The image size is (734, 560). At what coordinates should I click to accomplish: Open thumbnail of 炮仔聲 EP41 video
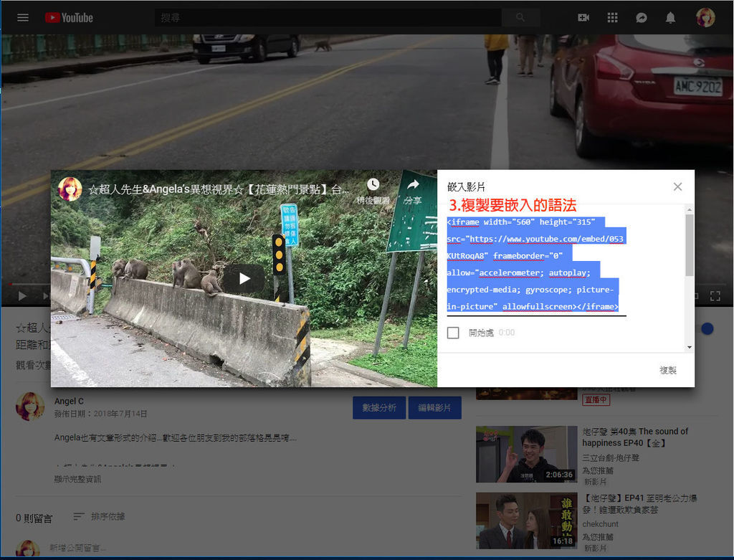(x=527, y=521)
